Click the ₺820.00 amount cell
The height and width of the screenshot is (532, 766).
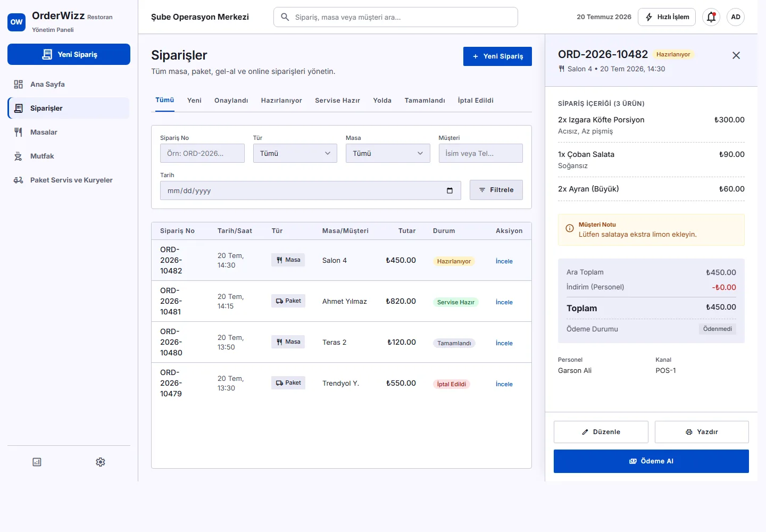[401, 301]
